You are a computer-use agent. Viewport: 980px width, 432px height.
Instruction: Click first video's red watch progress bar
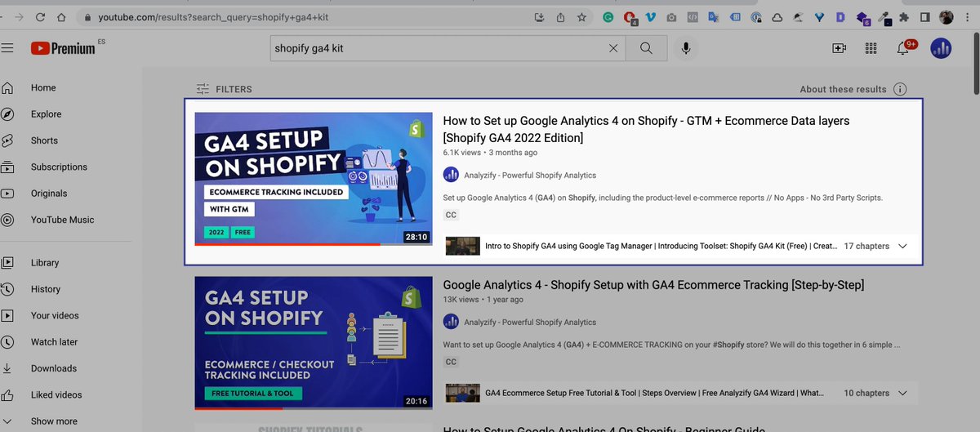[287, 244]
